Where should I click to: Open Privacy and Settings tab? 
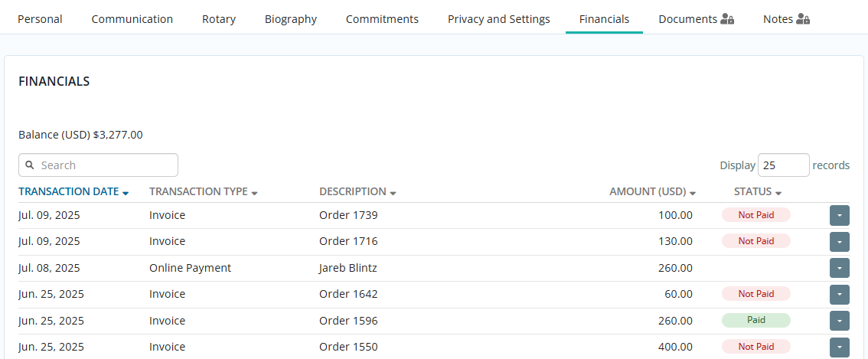[x=499, y=19]
